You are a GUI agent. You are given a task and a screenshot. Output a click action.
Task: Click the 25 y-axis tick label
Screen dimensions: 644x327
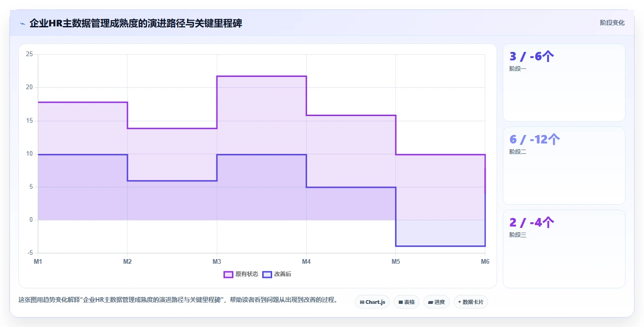point(29,54)
